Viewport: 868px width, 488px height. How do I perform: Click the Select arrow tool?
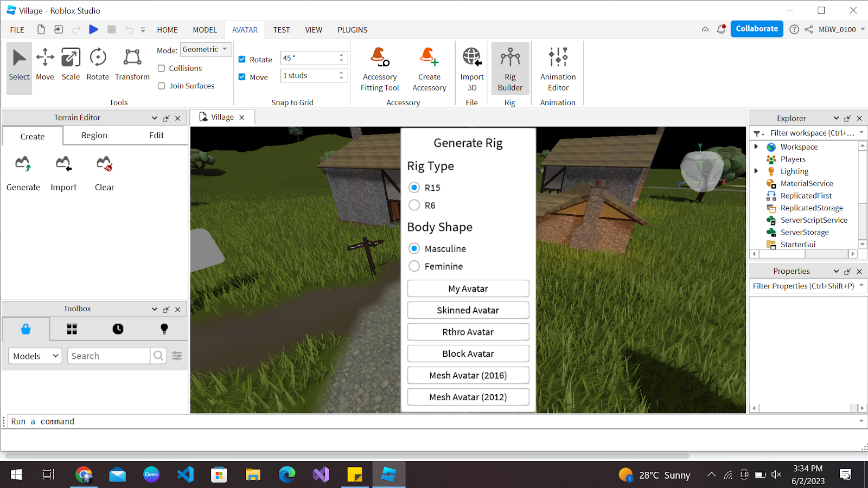coord(19,68)
